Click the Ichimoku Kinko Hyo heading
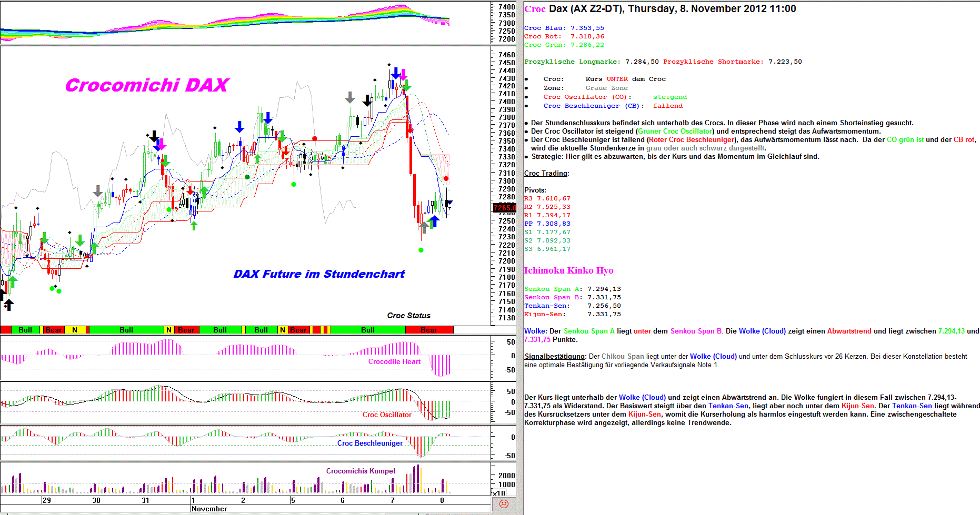Screen dimensions: 980x515 [568, 270]
